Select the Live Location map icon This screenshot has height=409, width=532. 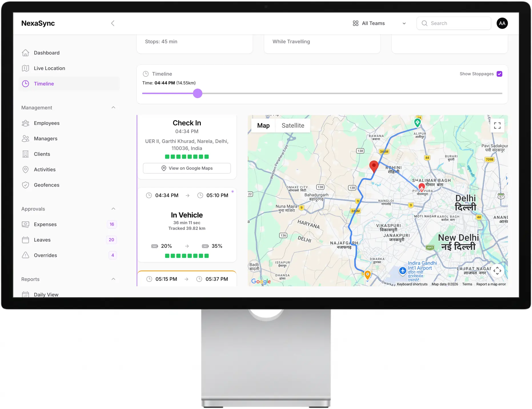tap(26, 68)
